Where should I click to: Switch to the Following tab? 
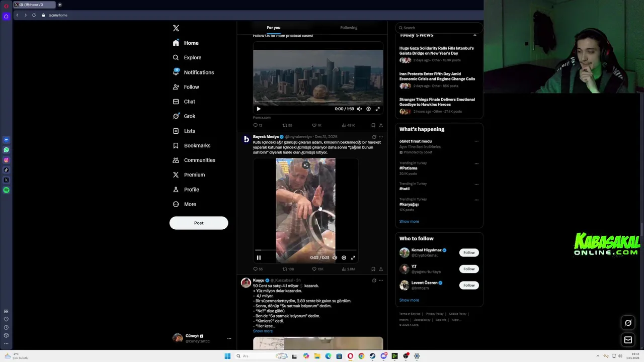(349, 28)
